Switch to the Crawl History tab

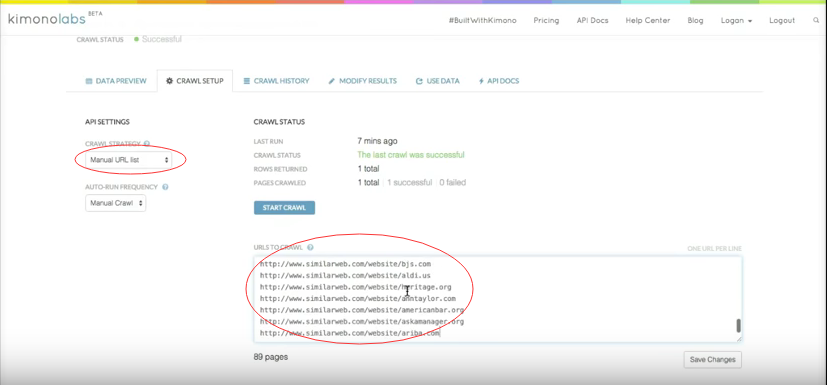(276, 81)
